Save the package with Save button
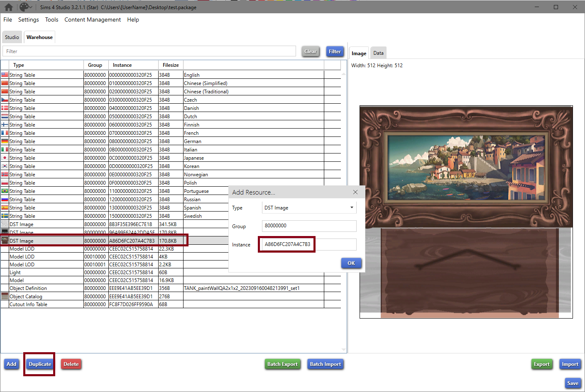 pos(573,383)
